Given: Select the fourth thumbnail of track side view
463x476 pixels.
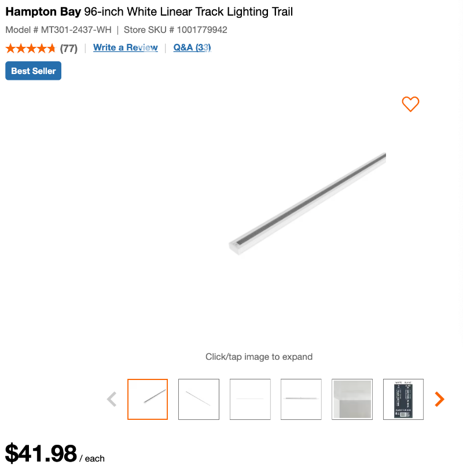Looking at the screenshot, I should point(301,399).
